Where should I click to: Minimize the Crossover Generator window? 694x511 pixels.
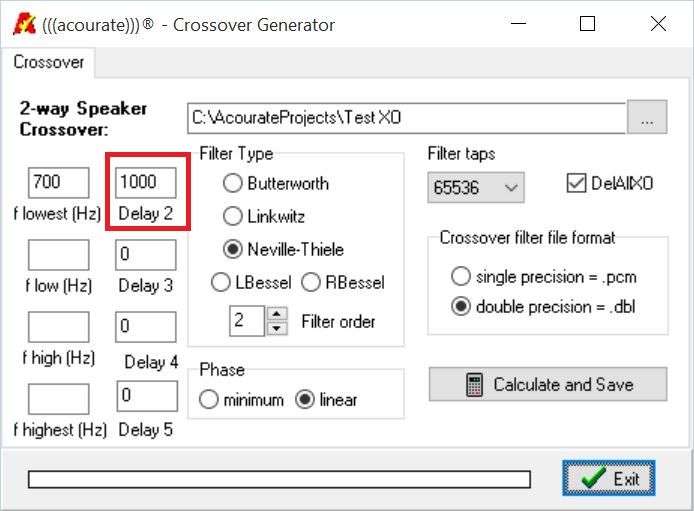tap(518, 23)
